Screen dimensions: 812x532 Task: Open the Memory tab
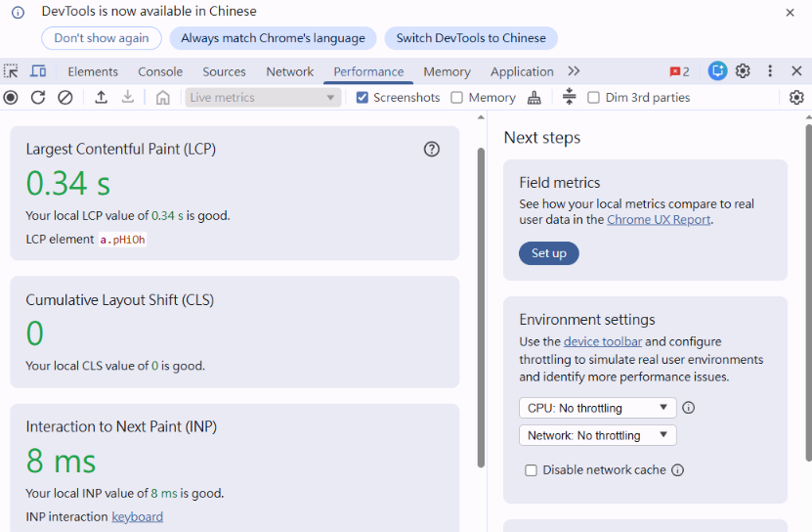coord(447,71)
